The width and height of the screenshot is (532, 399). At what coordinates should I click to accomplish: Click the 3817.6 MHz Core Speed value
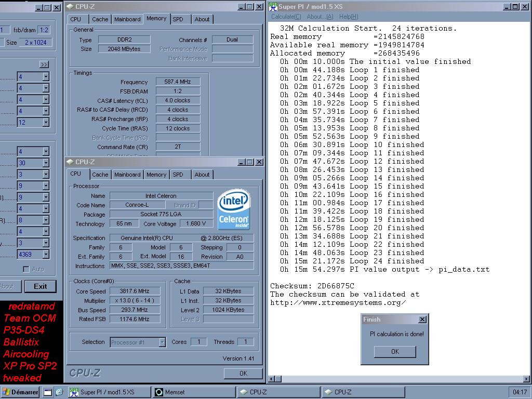[x=135, y=291]
